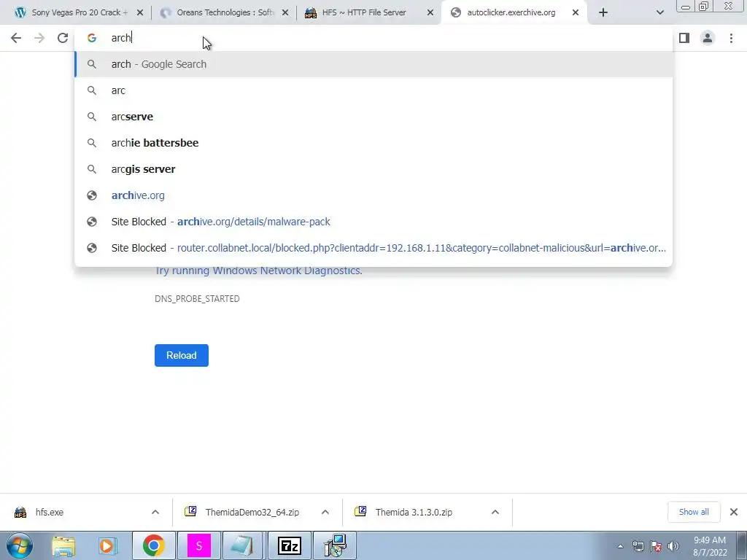
Task: Switch to Oreans Technologies tab
Action: (x=225, y=12)
